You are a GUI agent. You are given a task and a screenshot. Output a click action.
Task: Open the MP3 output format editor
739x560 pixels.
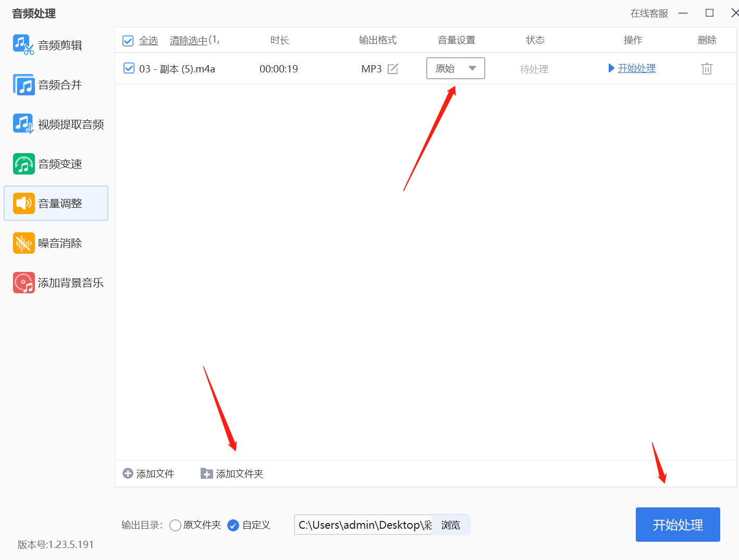pyautogui.click(x=392, y=68)
